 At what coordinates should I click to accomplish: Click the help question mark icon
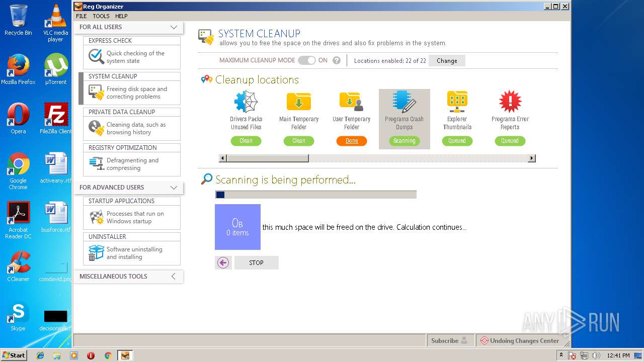click(337, 60)
